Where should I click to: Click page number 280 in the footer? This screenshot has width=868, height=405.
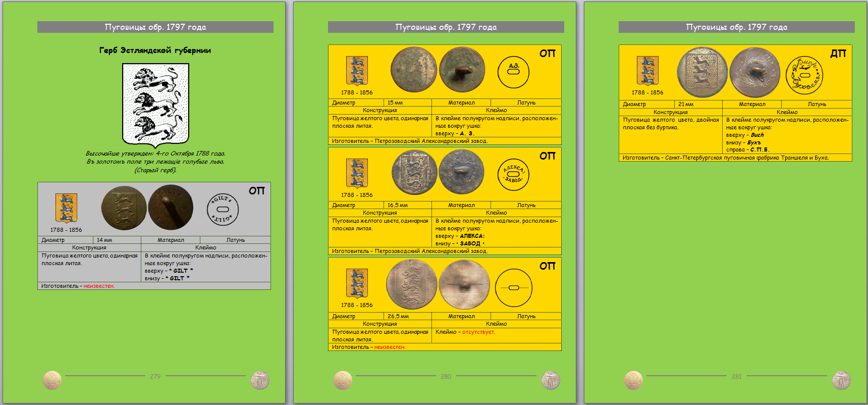pos(446,376)
